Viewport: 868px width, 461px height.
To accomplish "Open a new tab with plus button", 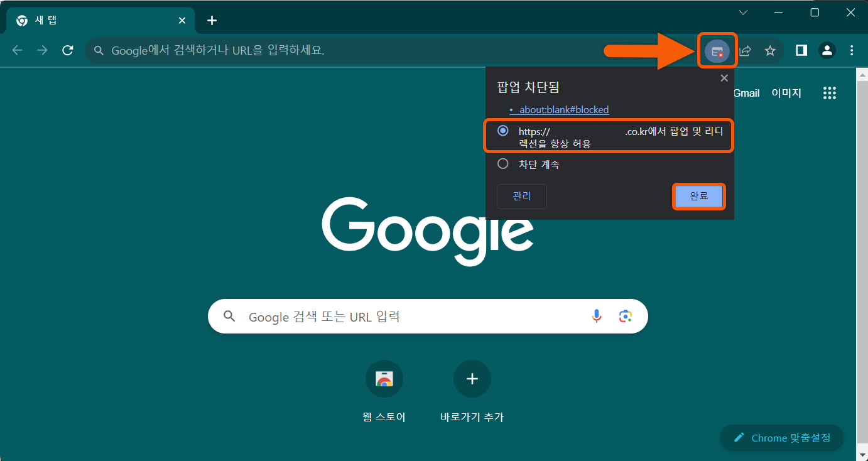I will coord(212,21).
